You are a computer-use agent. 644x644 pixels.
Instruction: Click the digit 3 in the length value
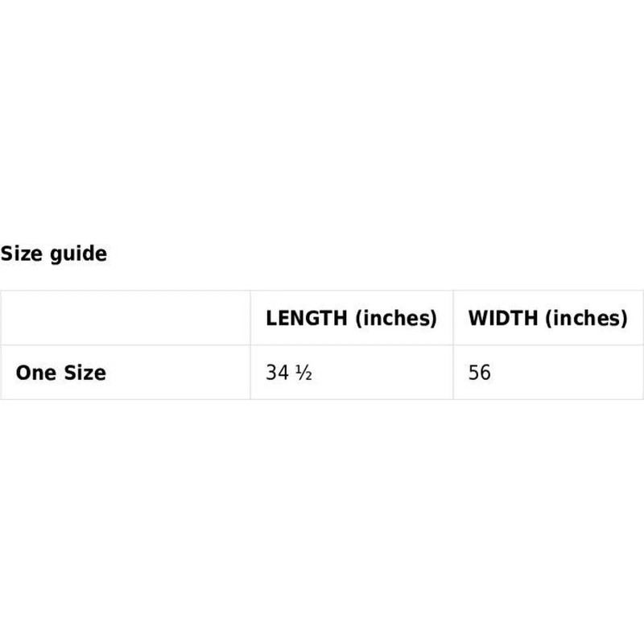coord(273,373)
